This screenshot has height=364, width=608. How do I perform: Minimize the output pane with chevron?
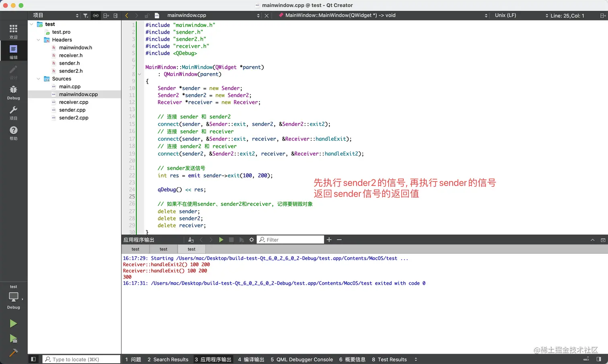tap(592, 240)
